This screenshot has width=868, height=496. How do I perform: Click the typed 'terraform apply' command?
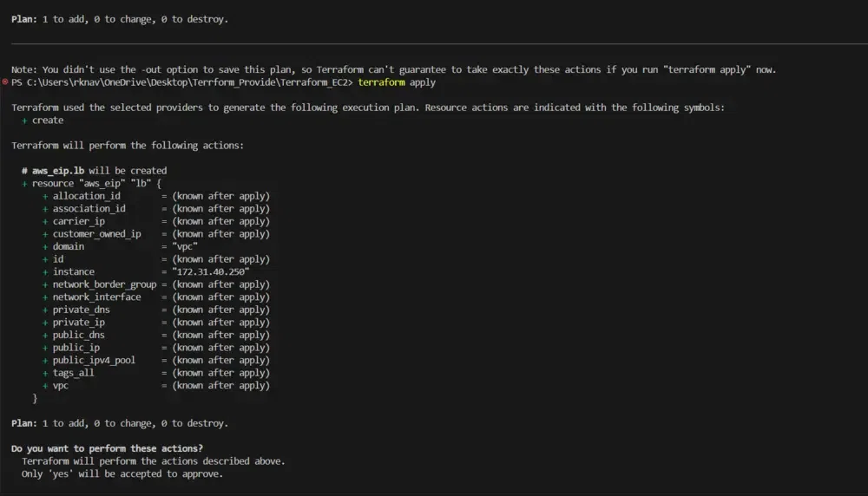click(x=397, y=82)
